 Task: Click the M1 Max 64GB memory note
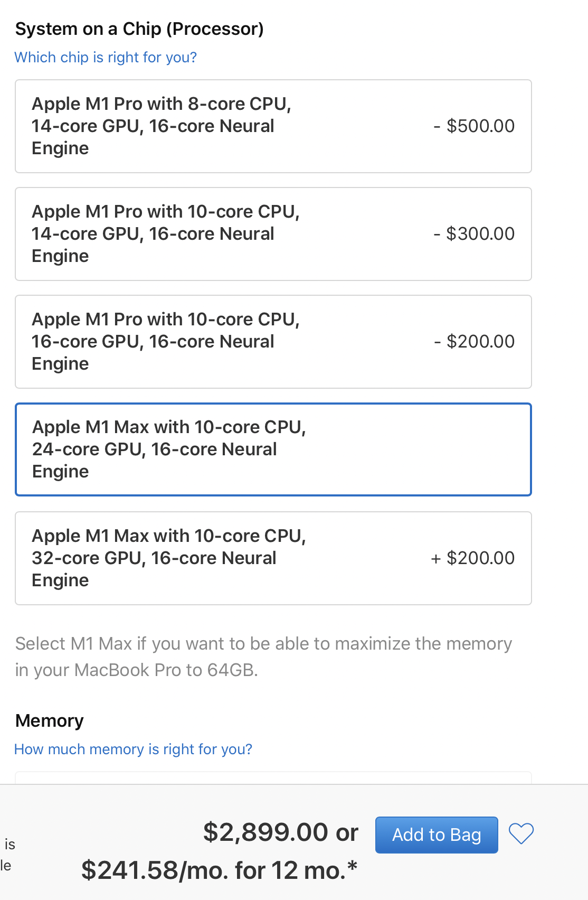tap(263, 657)
